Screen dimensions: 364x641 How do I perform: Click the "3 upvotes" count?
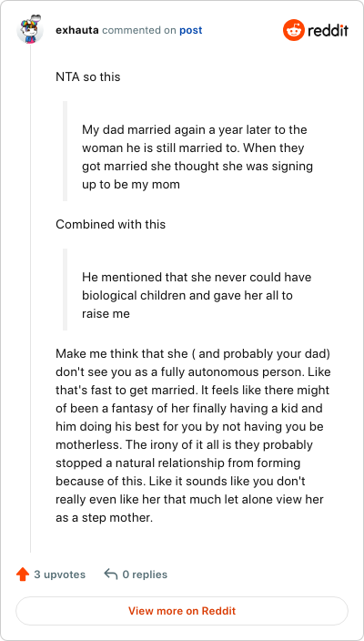[x=60, y=575]
